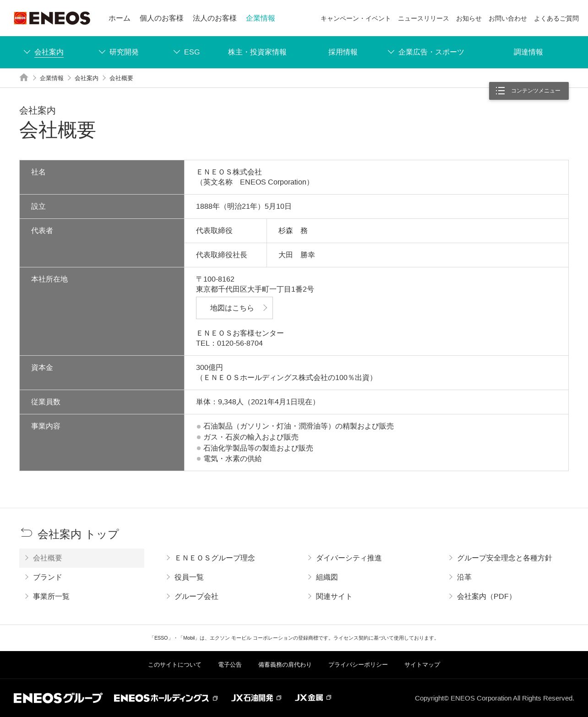Open 関連サイト section link
Image resolution: width=588 pixels, height=717 pixels.
[334, 597]
